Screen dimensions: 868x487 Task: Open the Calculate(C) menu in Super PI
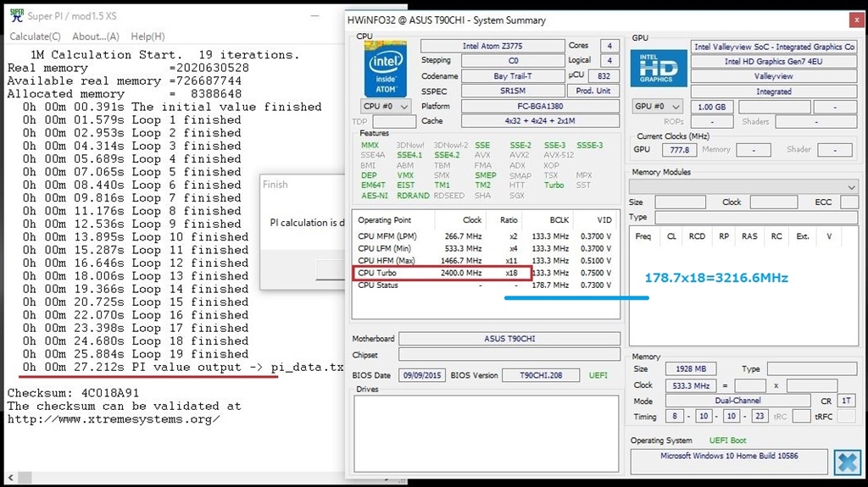click(x=36, y=36)
